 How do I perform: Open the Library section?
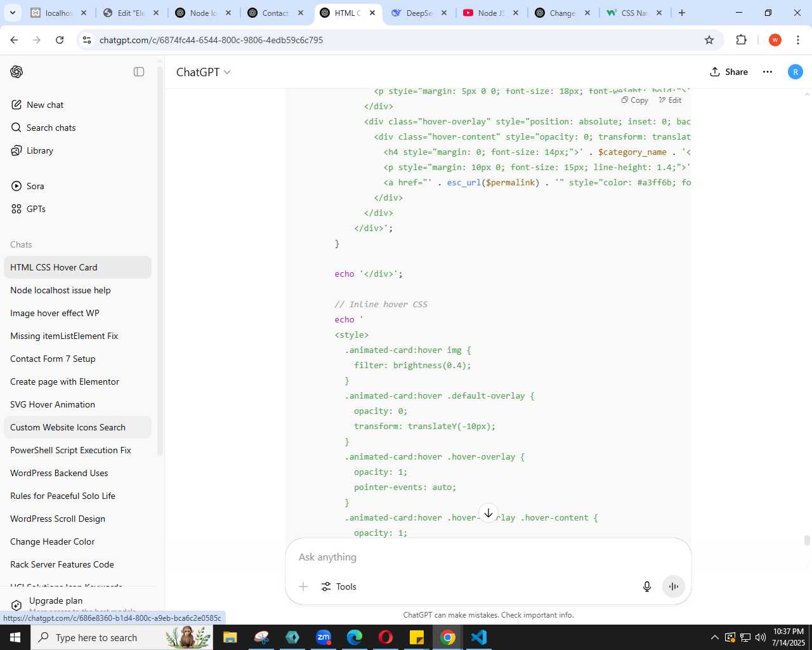[x=77, y=150]
